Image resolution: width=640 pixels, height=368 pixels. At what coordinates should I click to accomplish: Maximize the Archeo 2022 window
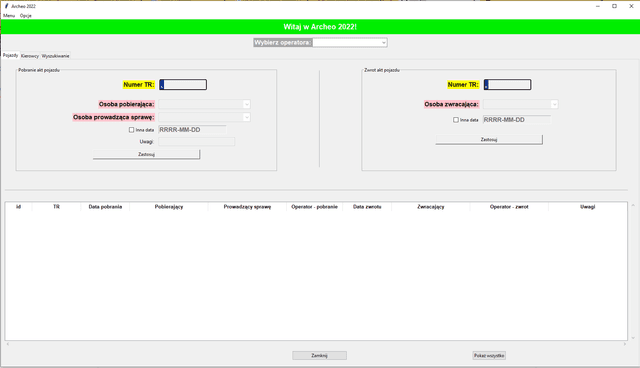pyautogui.click(x=614, y=6)
